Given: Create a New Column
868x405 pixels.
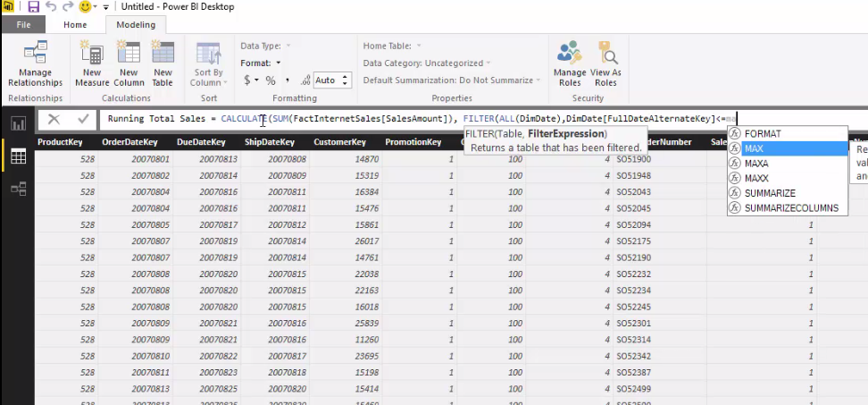Looking at the screenshot, I should point(129,63).
